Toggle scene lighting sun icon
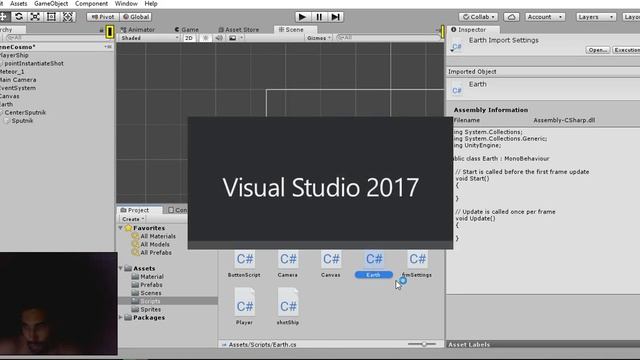The height and width of the screenshot is (360, 640). (205, 38)
